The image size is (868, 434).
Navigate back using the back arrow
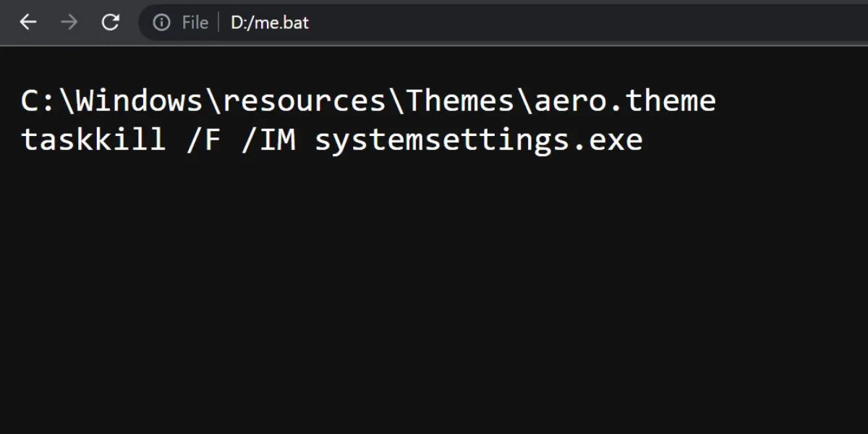27,22
